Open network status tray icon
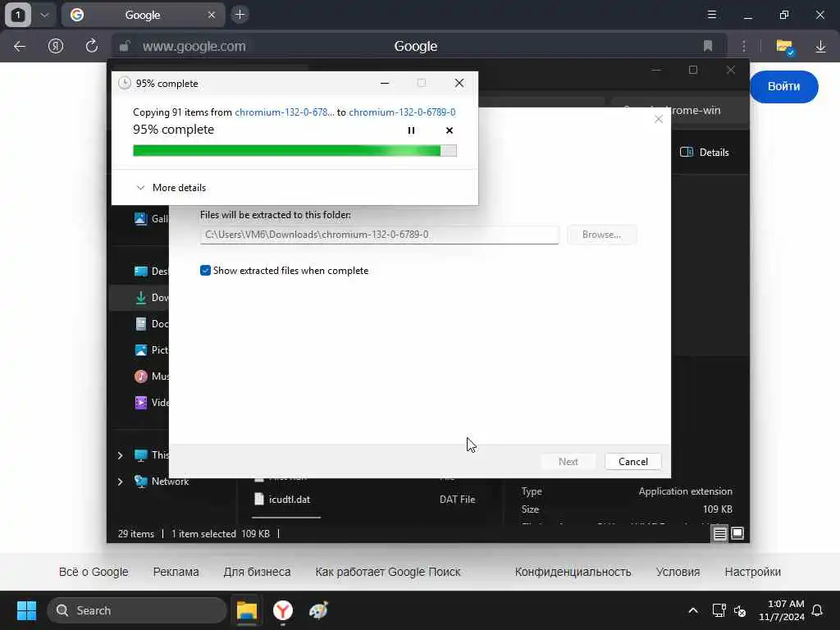The image size is (840, 630). [x=719, y=610]
